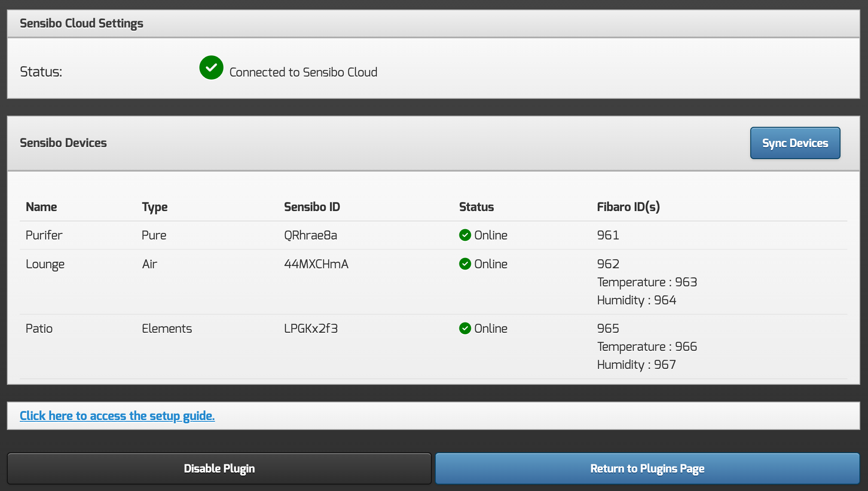
Task: Select the Patio device name
Action: coord(39,328)
